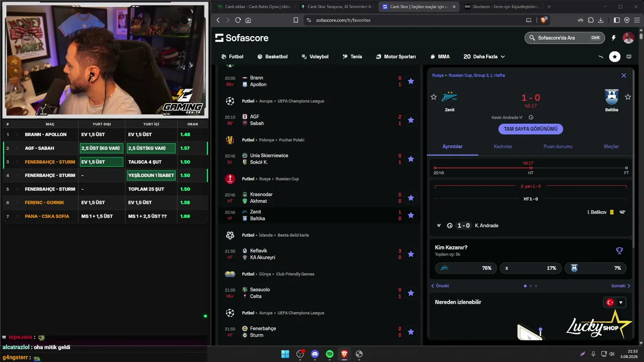Open the user profile avatar

coord(628,38)
